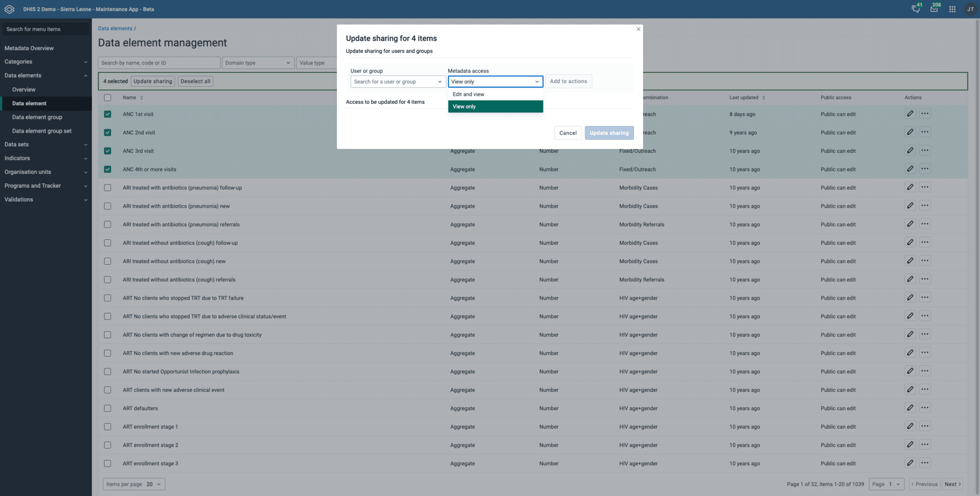Open Data element group in the sidebar
980x496 pixels.
tap(37, 117)
